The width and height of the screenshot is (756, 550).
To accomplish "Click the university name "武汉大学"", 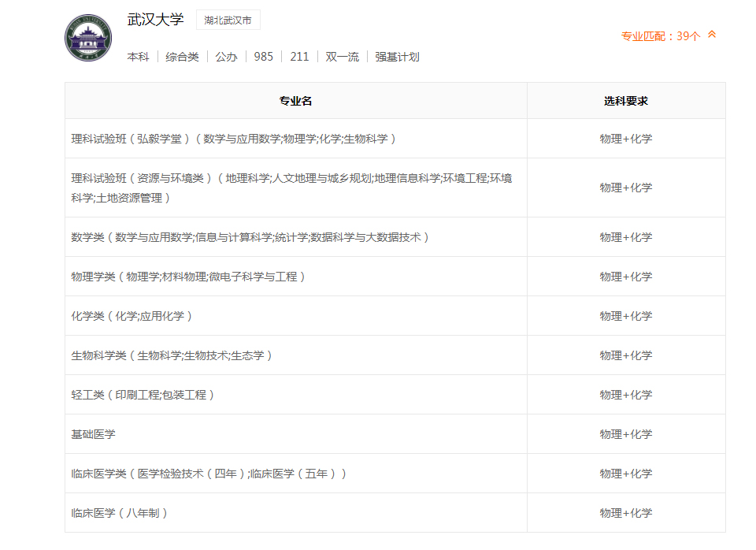I will (x=154, y=20).
